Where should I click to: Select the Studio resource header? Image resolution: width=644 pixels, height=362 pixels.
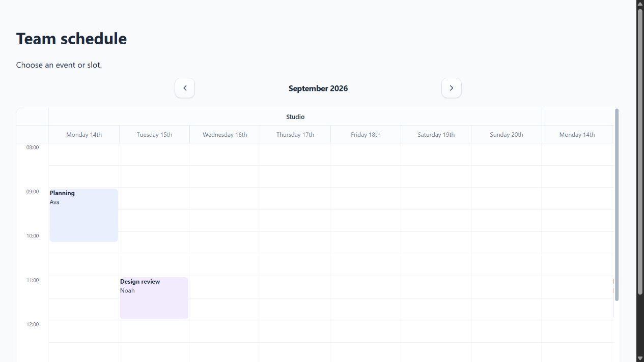coord(295,116)
